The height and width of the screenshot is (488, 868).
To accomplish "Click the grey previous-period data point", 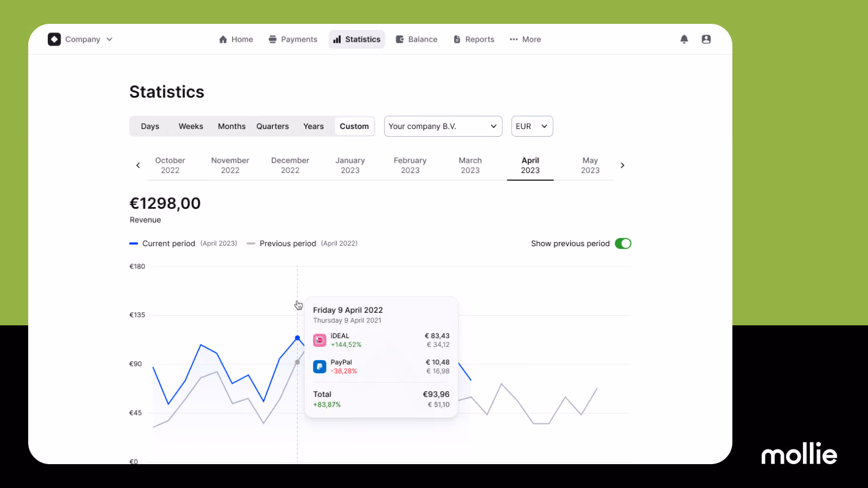I will [x=297, y=362].
